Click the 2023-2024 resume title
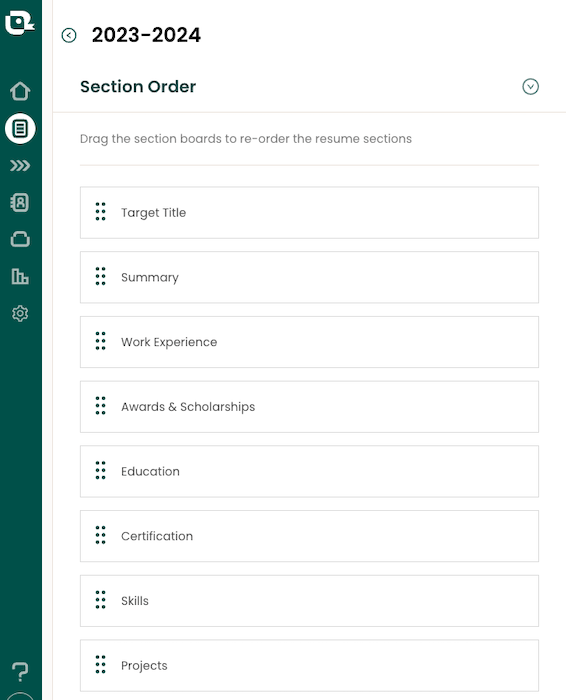This screenshot has width=566, height=700. point(146,35)
